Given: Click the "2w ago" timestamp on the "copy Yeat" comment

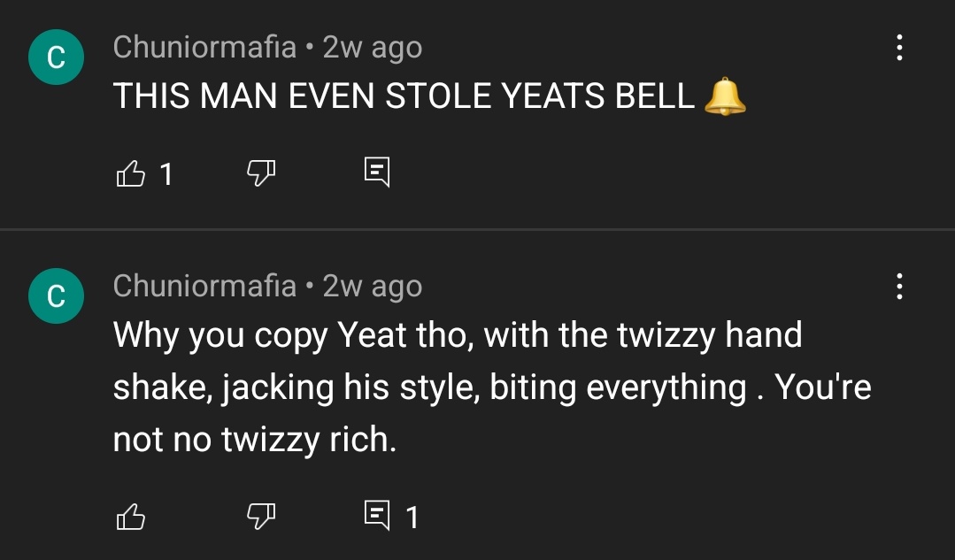Looking at the screenshot, I should coord(373,286).
